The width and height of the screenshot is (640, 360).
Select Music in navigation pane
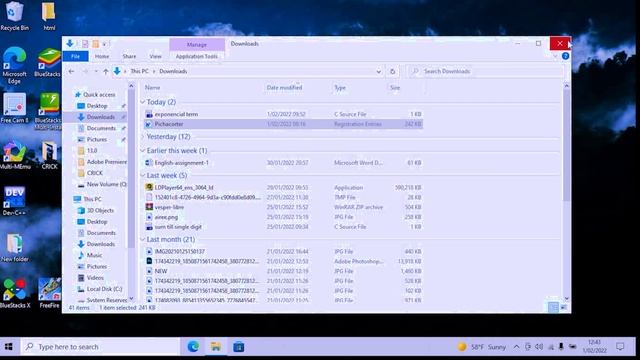tap(94, 255)
